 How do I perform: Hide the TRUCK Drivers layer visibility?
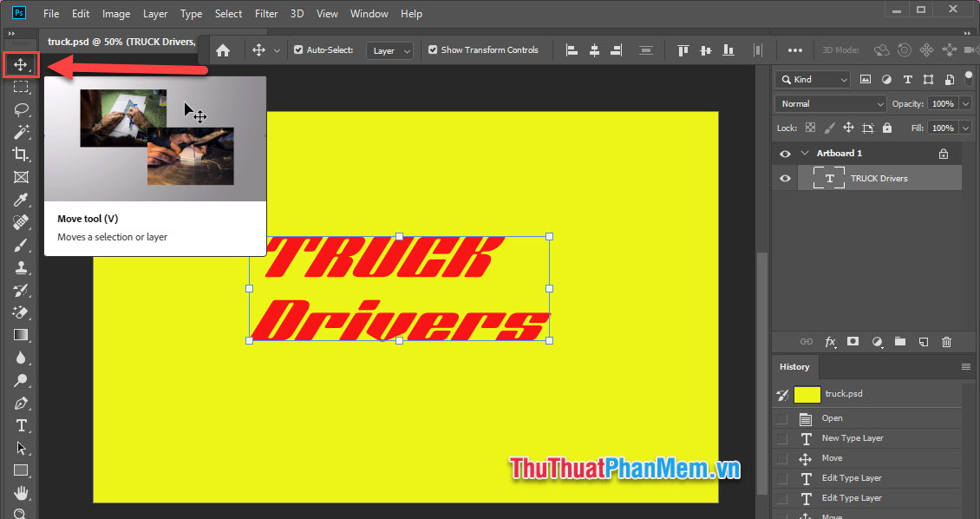784,178
